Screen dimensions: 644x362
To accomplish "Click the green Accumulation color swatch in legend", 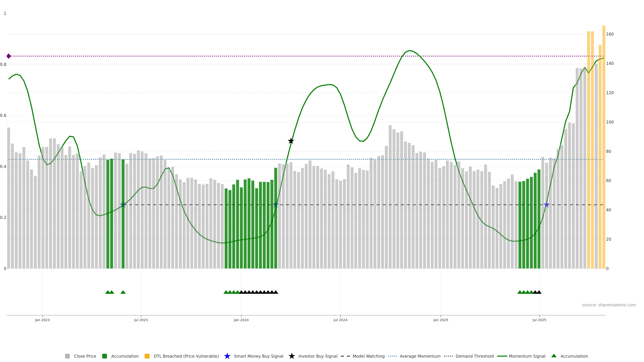I will click(x=104, y=356).
